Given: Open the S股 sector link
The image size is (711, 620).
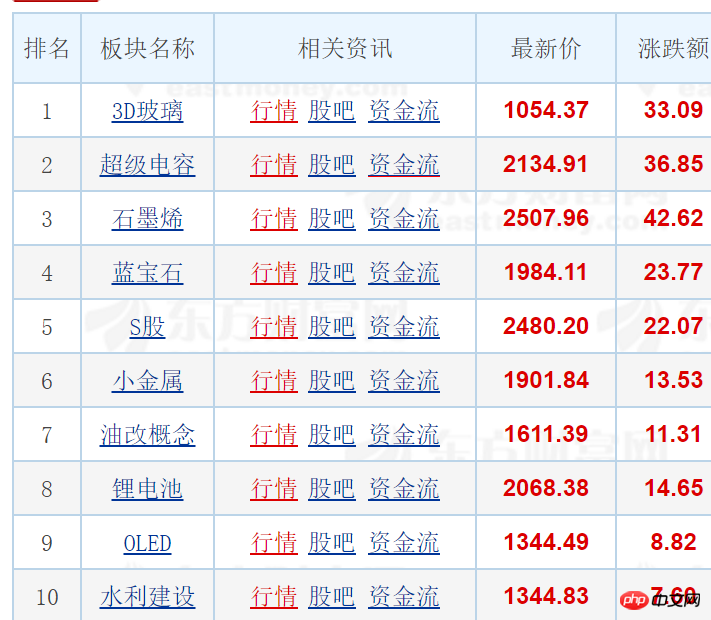Looking at the screenshot, I should pyautogui.click(x=147, y=327).
